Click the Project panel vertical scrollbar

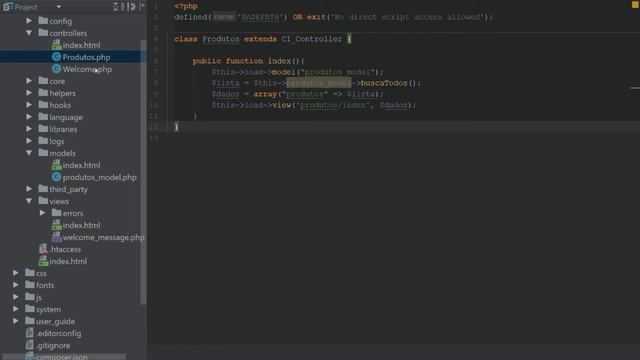tap(143, 171)
